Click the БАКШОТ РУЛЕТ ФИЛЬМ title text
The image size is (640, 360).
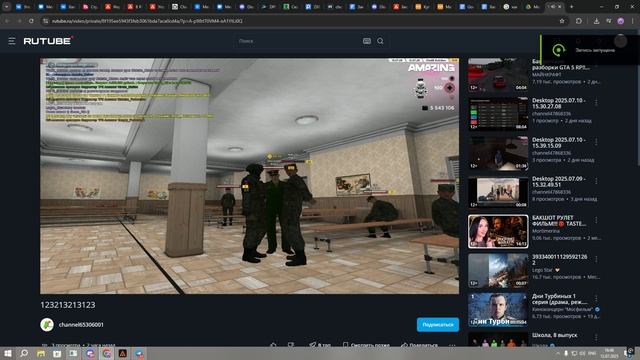click(559, 221)
